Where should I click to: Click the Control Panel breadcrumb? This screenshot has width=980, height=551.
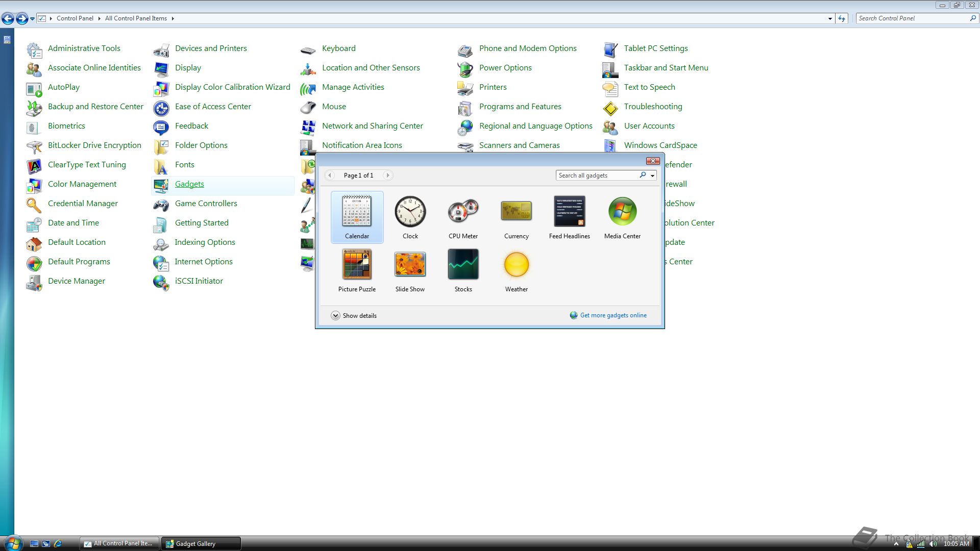point(75,18)
